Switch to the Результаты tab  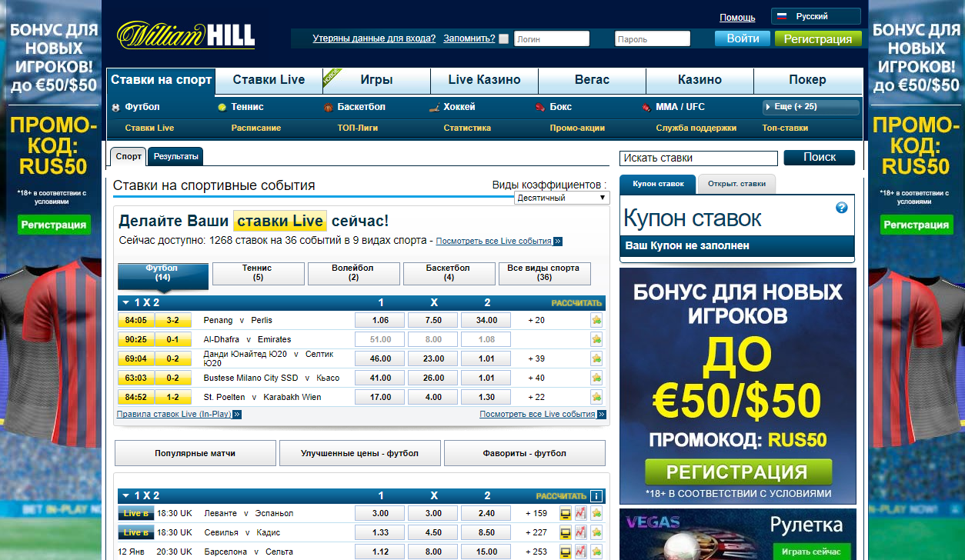[x=175, y=156]
